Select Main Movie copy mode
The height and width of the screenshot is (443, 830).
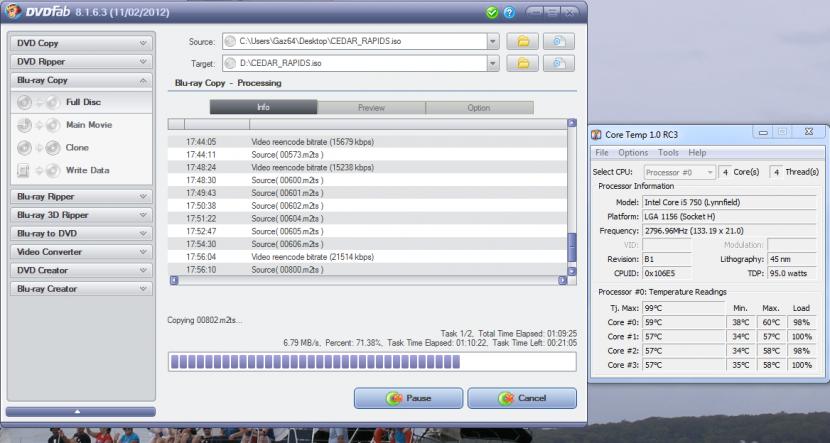click(x=81, y=125)
